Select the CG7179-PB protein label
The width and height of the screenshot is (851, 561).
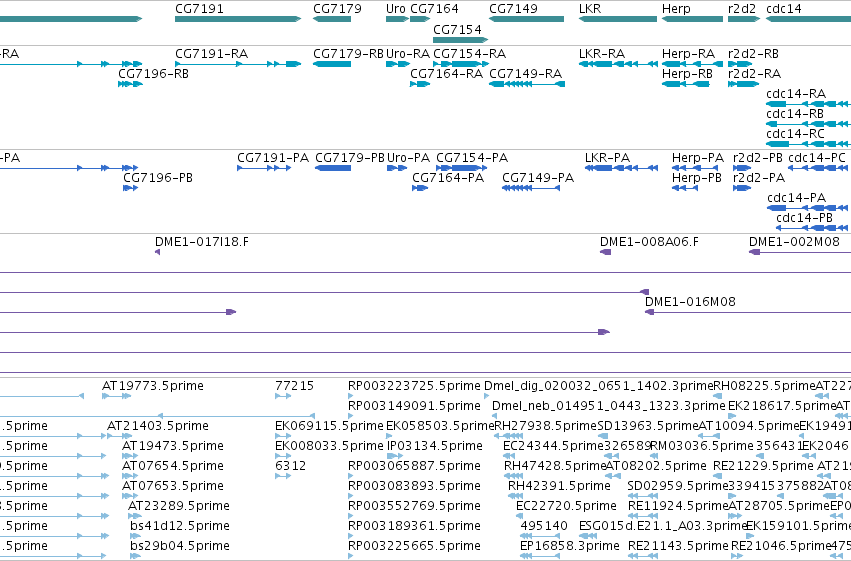click(350, 158)
